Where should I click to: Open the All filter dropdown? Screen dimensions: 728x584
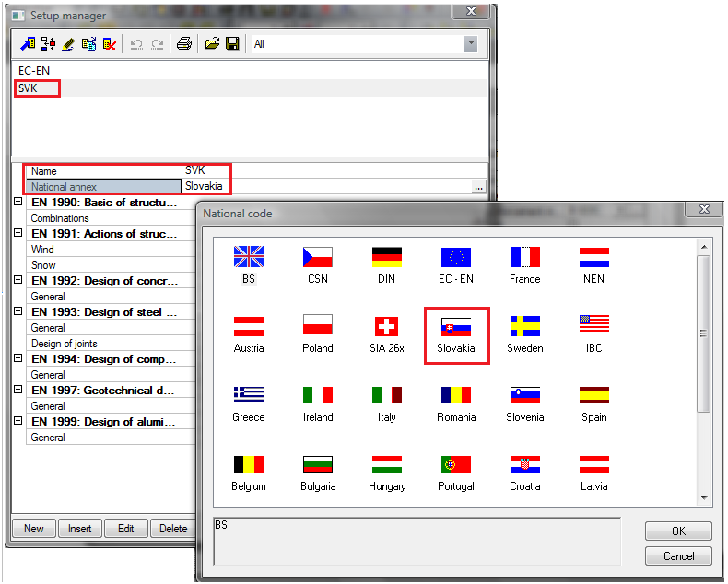pyautogui.click(x=471, y=44)
